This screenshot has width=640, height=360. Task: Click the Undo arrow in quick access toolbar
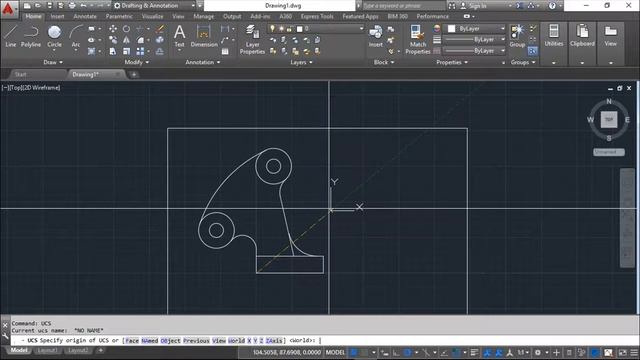click(x=83, y=6)
